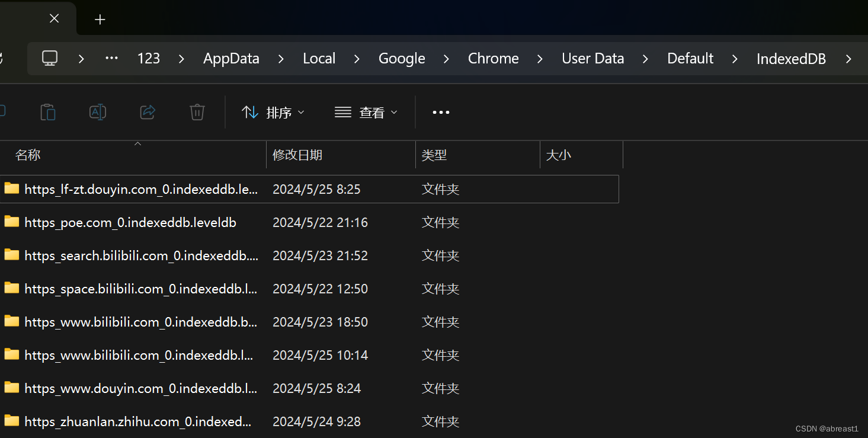Go to Google in the breadcrumb
Screen dimensions: 868x438
402,58
